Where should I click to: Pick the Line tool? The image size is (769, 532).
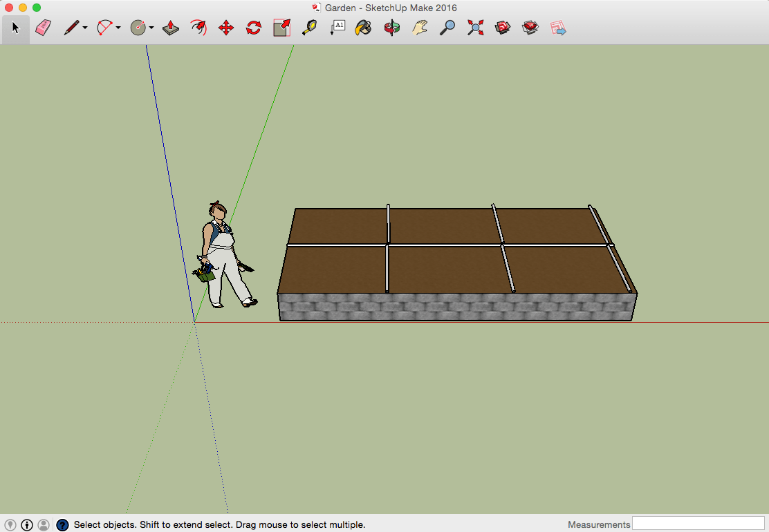tap(71, 28)
